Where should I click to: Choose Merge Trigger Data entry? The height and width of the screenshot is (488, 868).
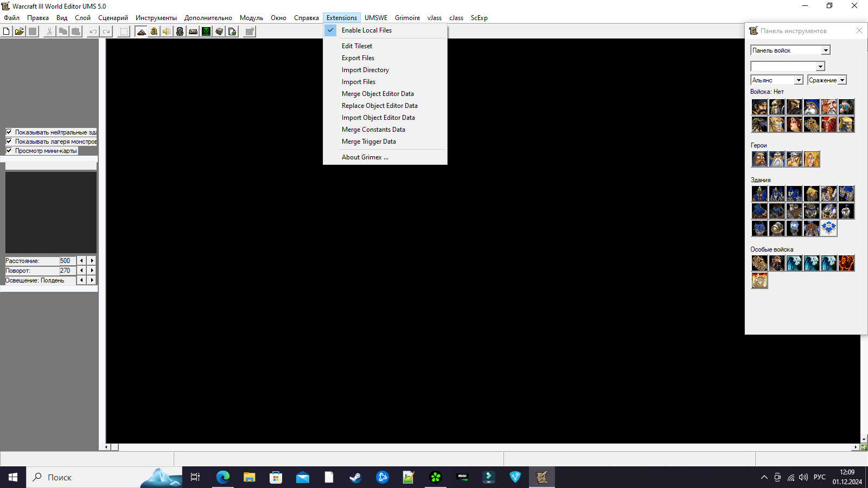pyautogui.click(x=385, y=142)
